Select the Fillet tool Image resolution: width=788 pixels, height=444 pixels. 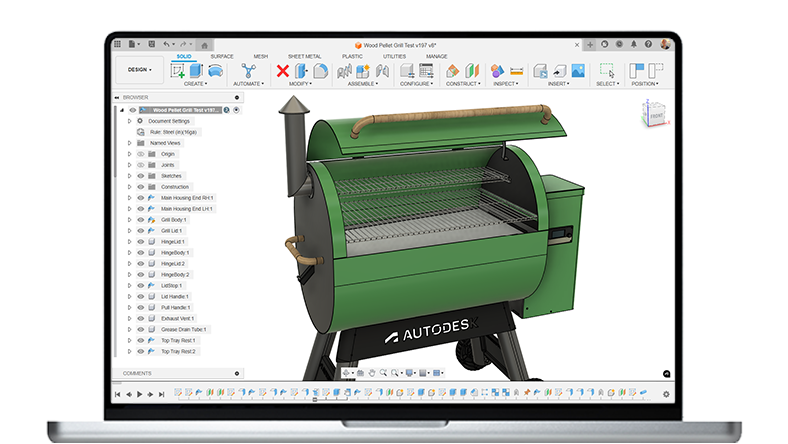(320, 71)
